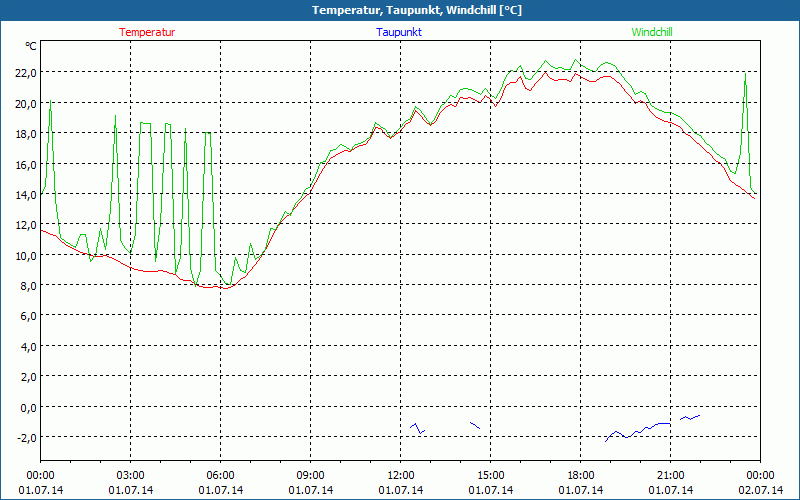The image size is (800, 500).
Task: Click the 09:00 time axis label
Action: (310, 476)
